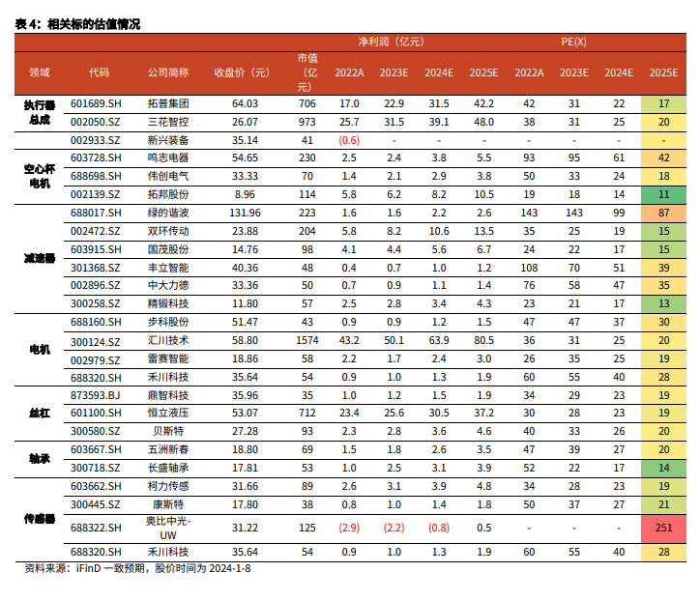Select company name 伟创电气

pyautogui.click(x=168, y=176)
